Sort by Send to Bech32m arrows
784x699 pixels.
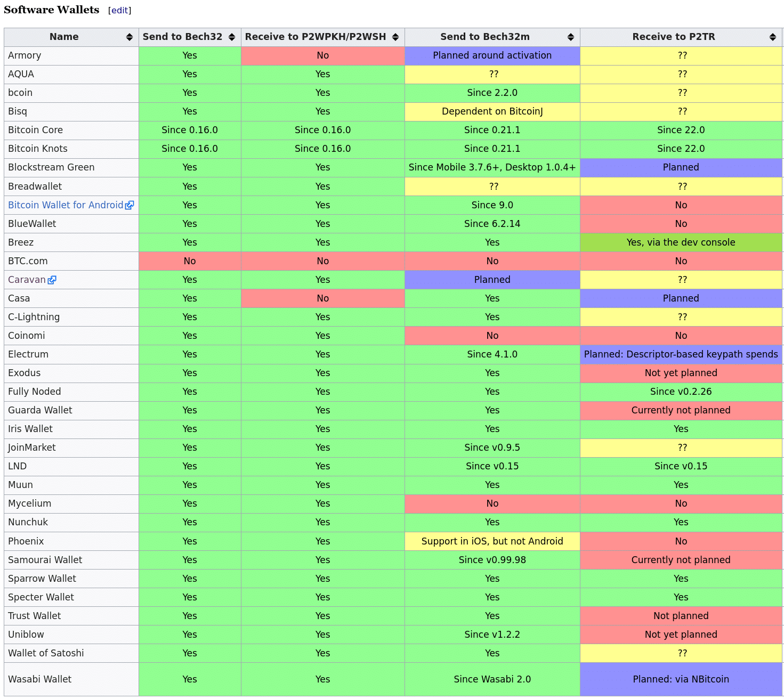571,37
